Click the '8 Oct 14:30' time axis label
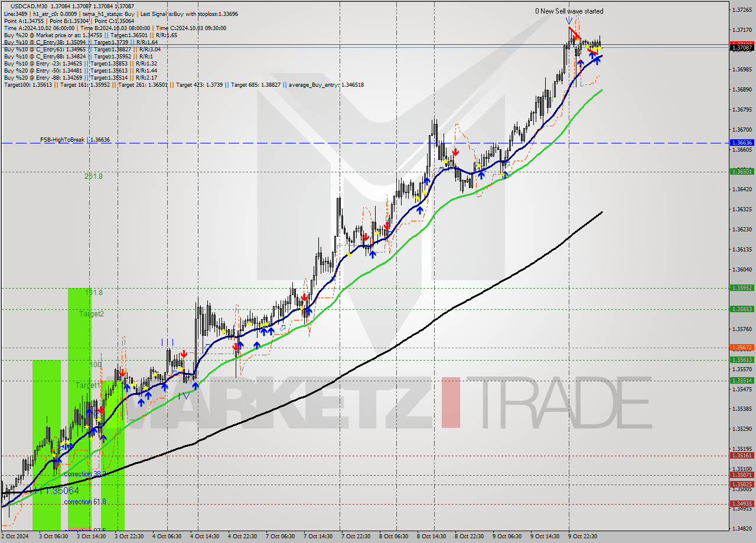 pos(431,537)
